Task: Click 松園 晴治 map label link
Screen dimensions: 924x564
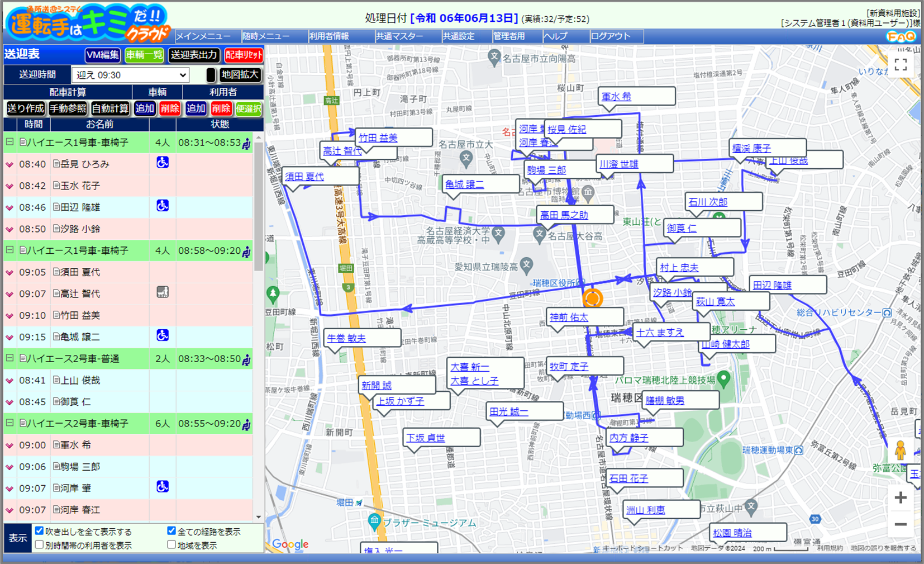Action: pos(732,533)
